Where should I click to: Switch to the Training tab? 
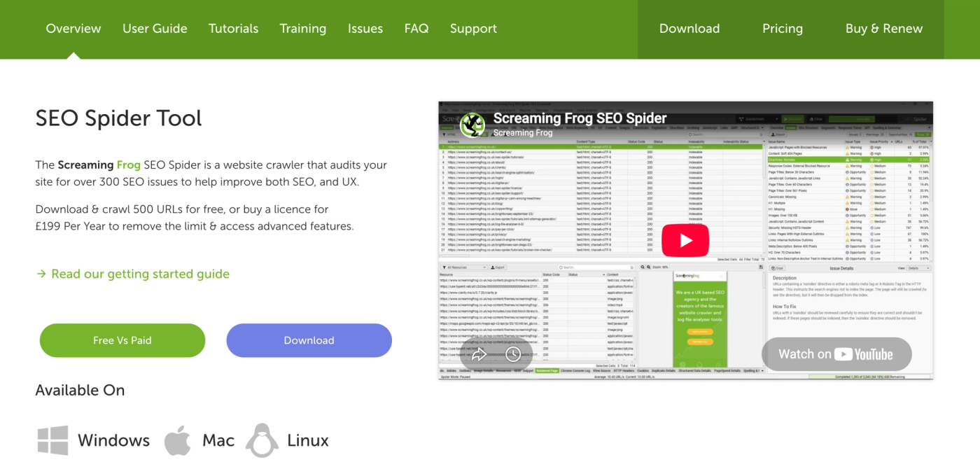click(303, 29)
